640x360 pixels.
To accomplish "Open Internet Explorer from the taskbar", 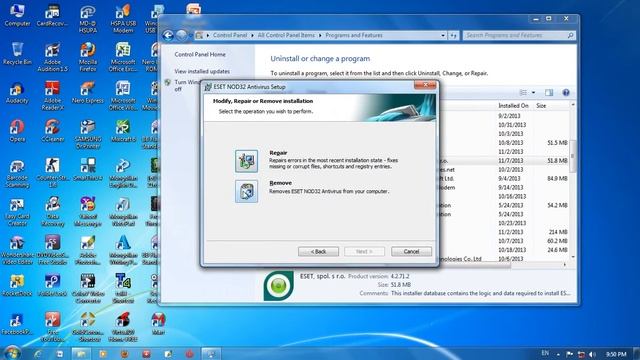I will 38,354.
